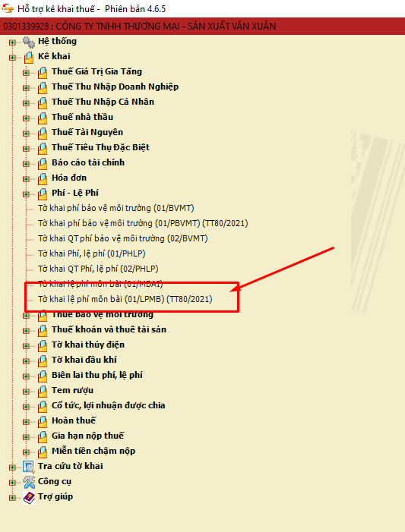Screen dimensions: 405x532
Task: Toggle the plus box beside Phí - Lệ Phí
Action: [x=26, y=194]
